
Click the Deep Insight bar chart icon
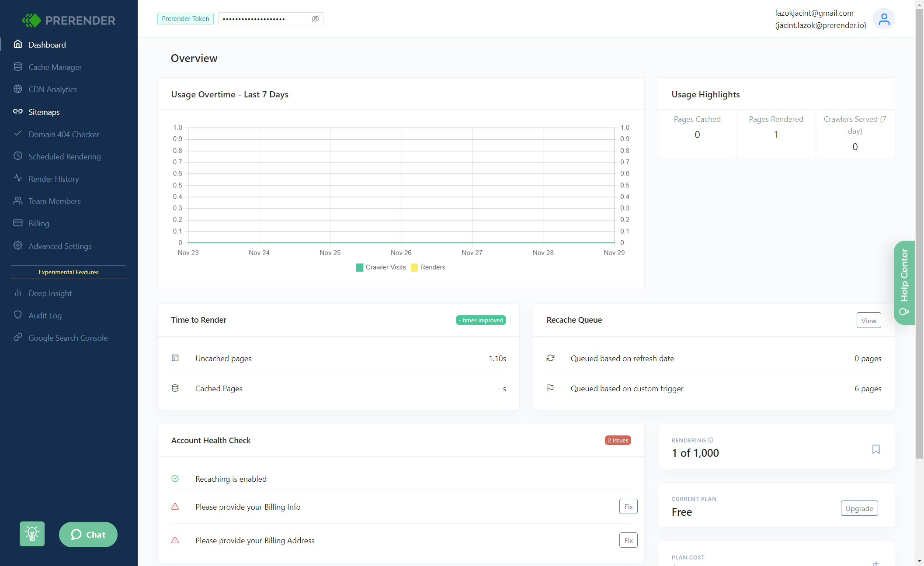(18, 293)
